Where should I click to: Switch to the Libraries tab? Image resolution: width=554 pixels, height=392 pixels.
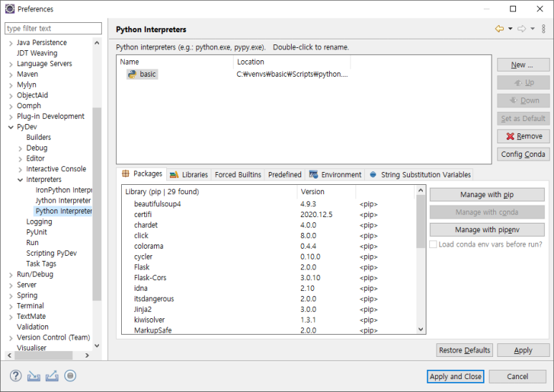coord(188,175)
